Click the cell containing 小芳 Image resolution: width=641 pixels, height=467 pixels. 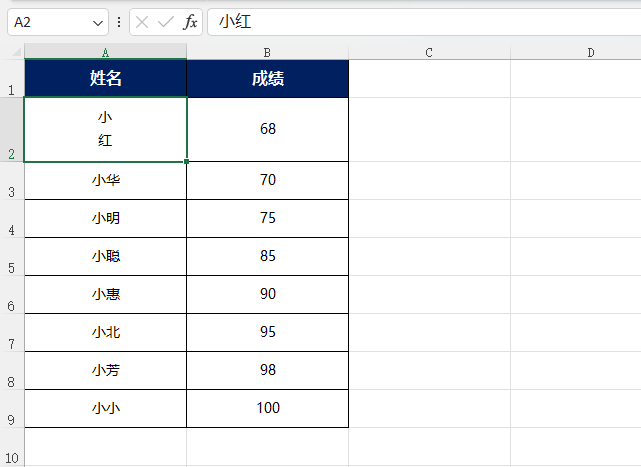click(105, 371)
